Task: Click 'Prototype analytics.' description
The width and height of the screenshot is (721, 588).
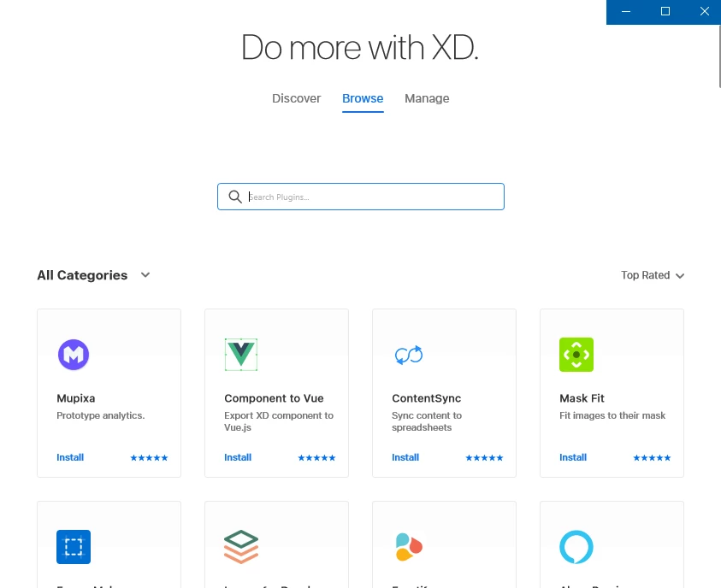Action: [101, 415]
